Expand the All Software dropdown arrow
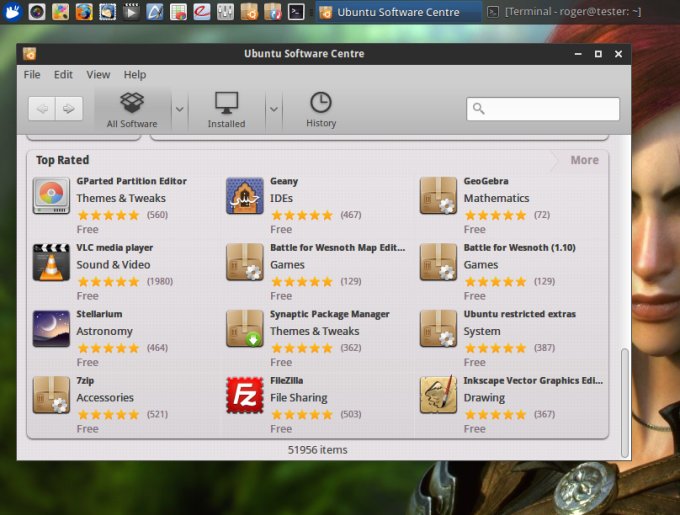The width and height of the screenshot is (680, 515). 180,109
